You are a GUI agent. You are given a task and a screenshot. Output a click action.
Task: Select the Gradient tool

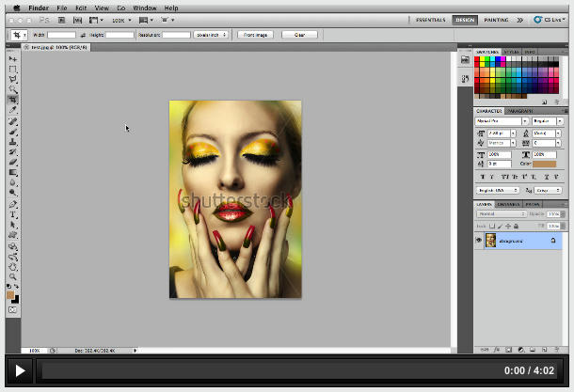coord(13,172)
